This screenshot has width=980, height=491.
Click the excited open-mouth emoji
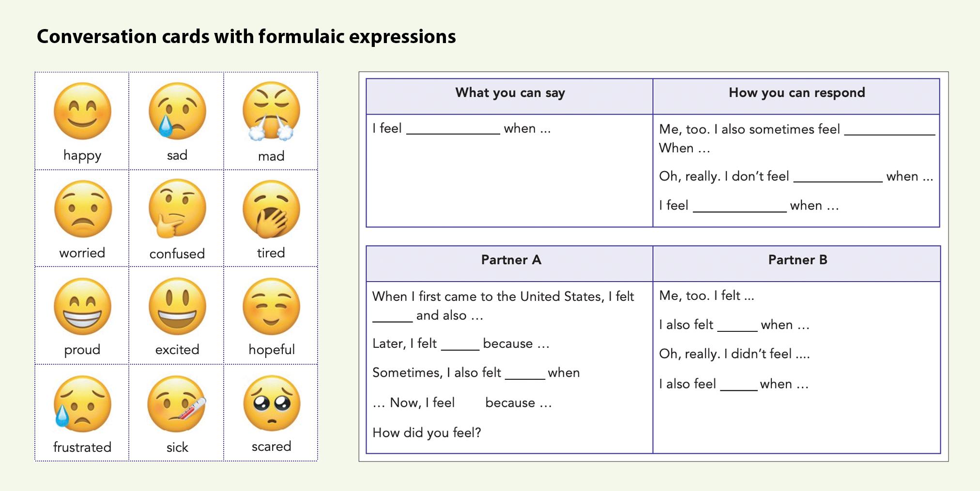[x=177, y=306]
